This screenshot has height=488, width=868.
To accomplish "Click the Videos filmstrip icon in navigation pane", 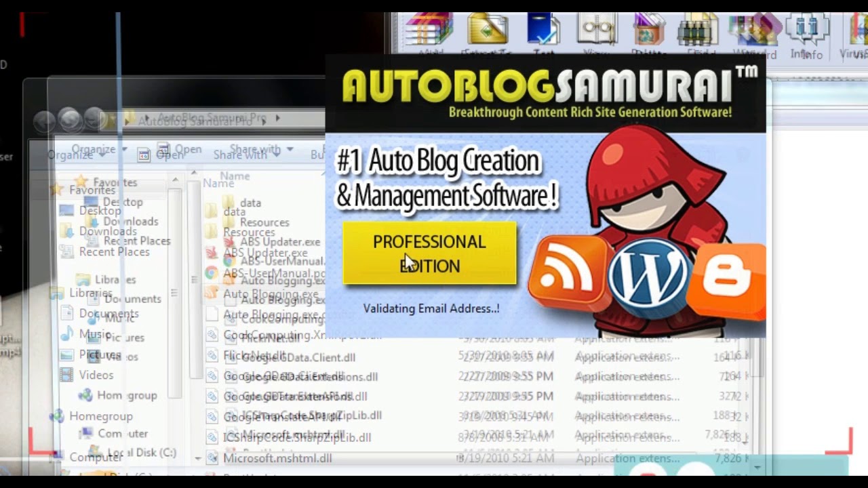I will pyautogui.click(x=66, y=375).
